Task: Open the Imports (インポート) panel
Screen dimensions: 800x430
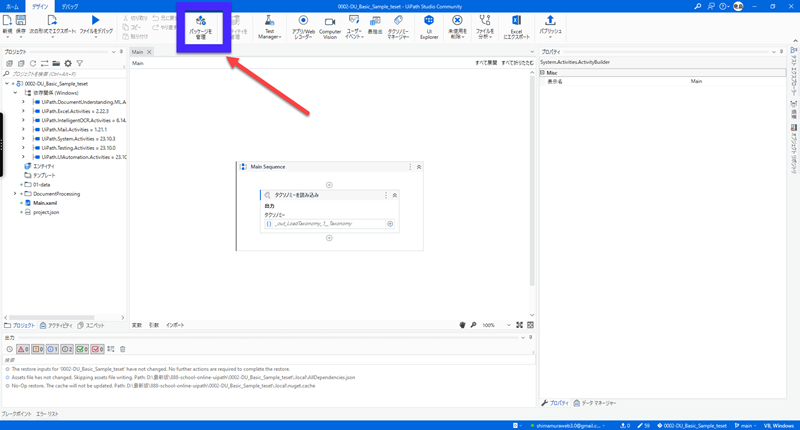Action: coord(175,325)
